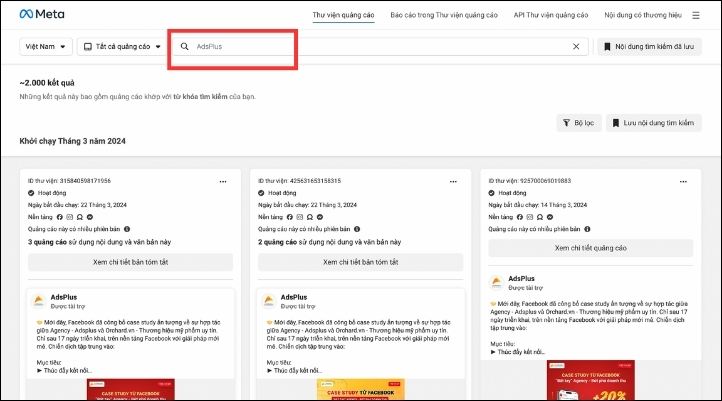Open more options for ad 315840598171956
The height and width of the screenshot is (401, 722).
[x=223, y=181]
